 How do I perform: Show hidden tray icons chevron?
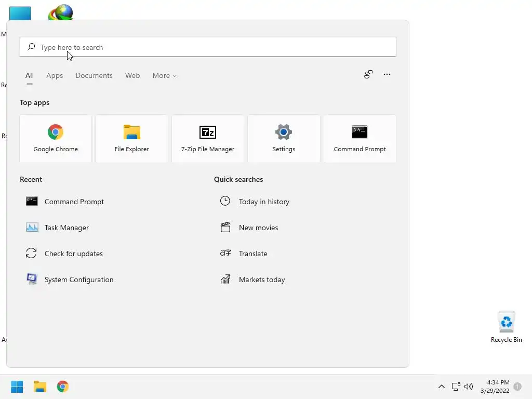click(x=442, y=387)
